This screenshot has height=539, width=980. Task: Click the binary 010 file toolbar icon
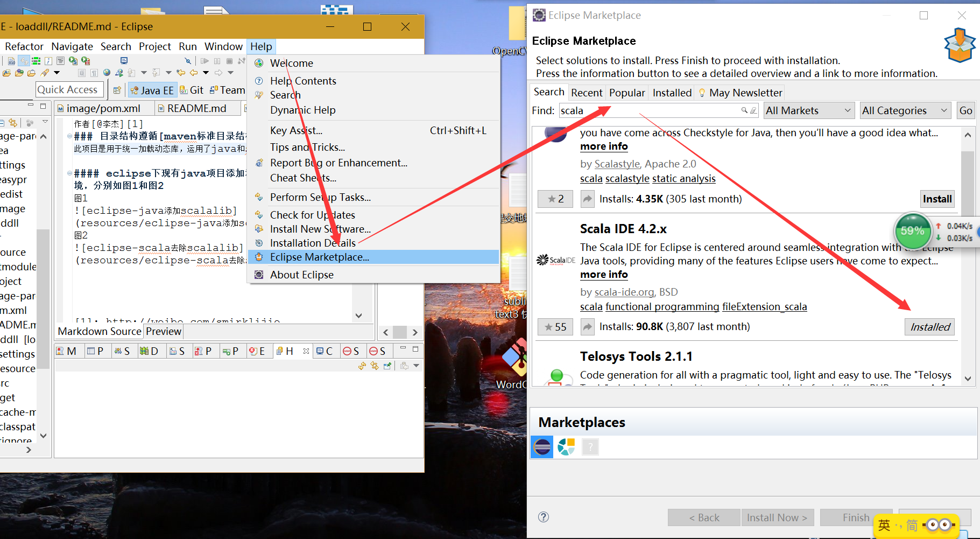click(x=11, y=61)
